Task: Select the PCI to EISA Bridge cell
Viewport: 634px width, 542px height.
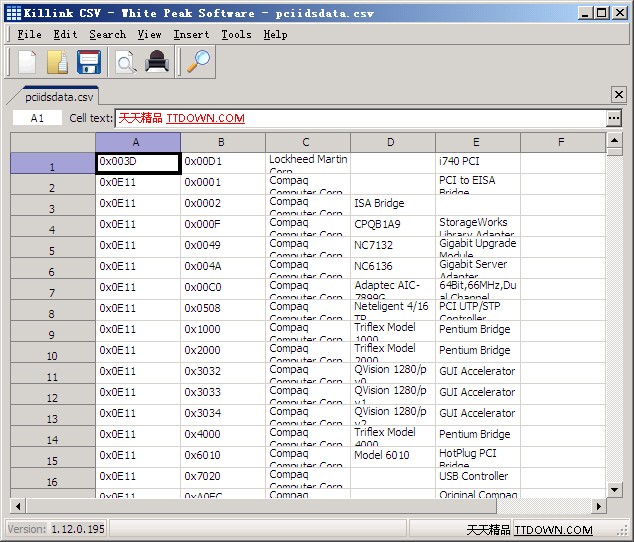Action: (x=478, y=184)
